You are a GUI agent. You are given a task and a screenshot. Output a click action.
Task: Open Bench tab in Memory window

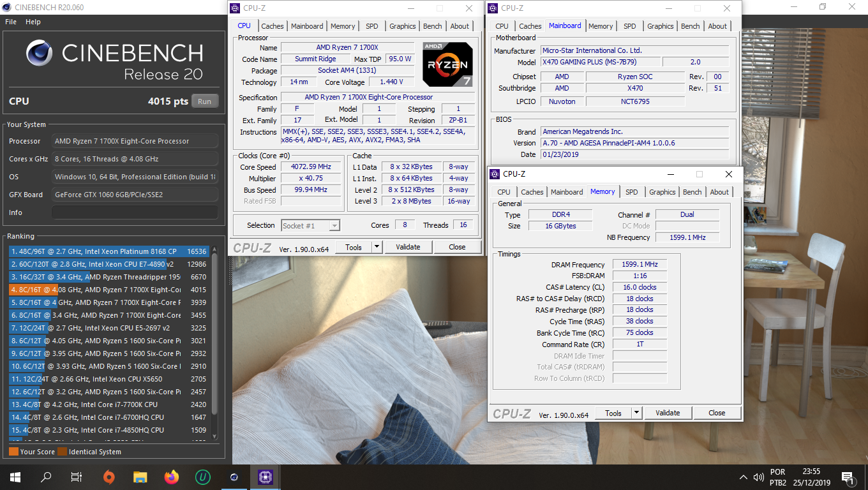[x=692, y=192]
